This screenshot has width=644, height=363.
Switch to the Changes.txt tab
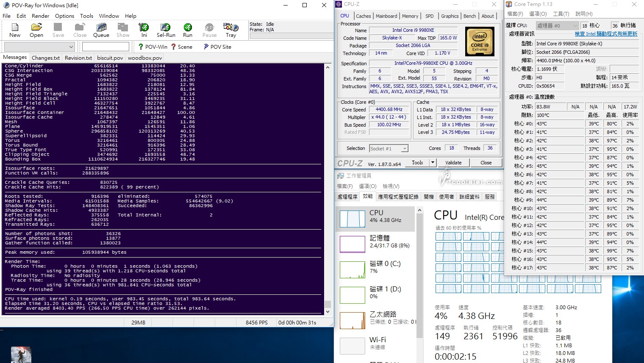click(46, 58)
